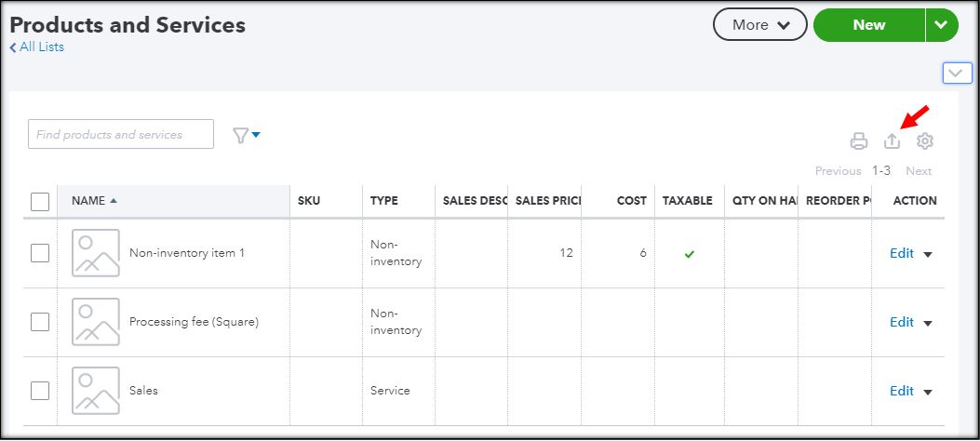Open the table settings gear icon

[x=924, y=141]
